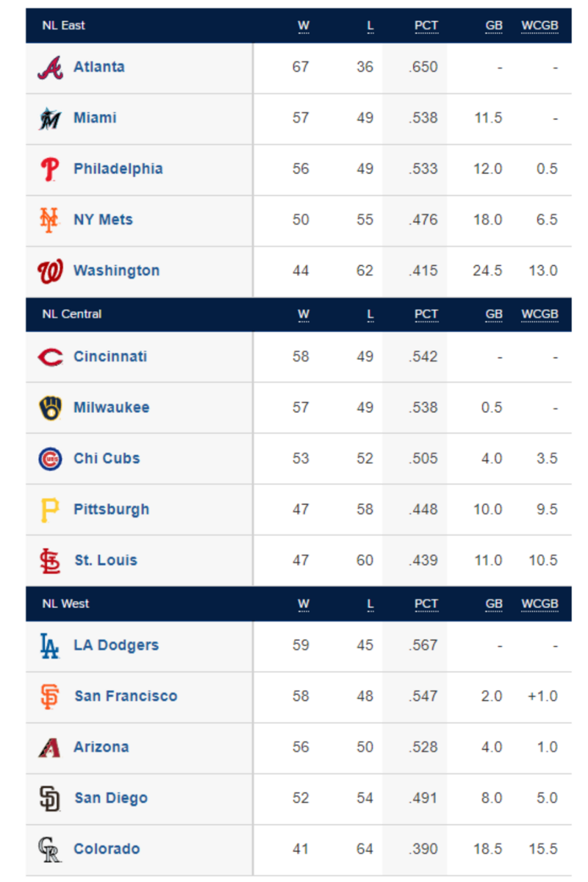Open the Arizona team page link

(x=101, y=747)
